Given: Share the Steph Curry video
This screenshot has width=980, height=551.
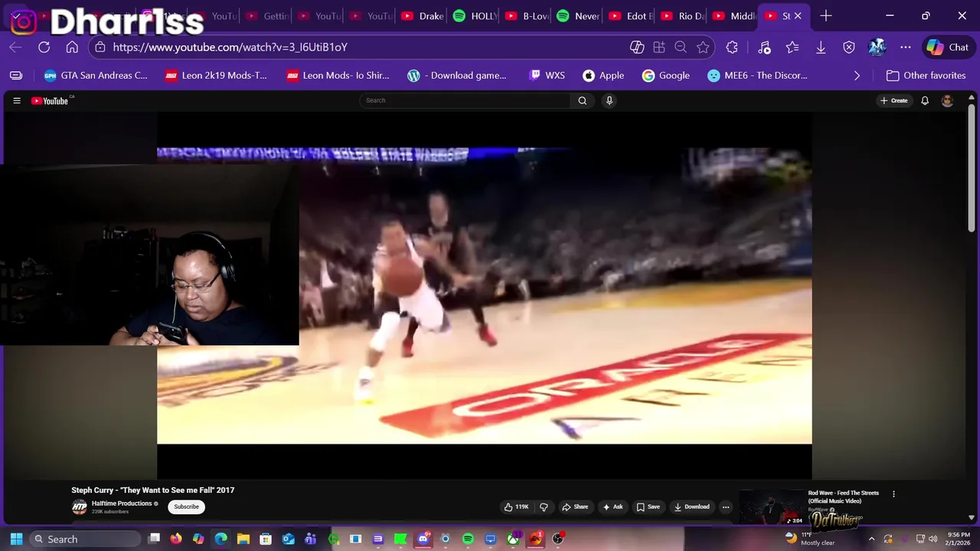Looking at the screenshot, I should 575,507.
